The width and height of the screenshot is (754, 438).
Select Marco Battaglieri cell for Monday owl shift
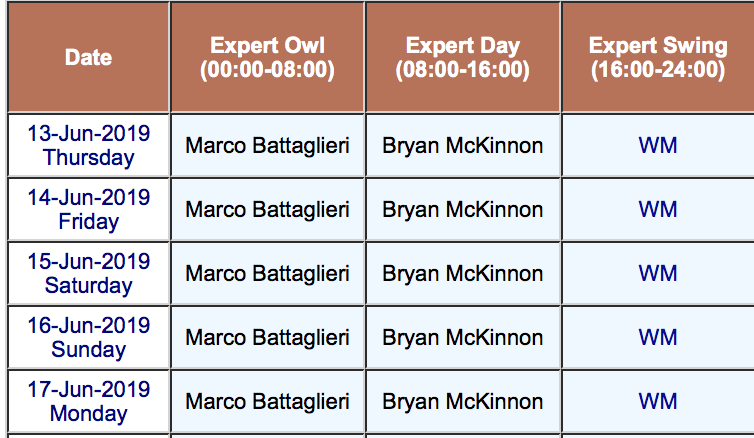click(x=267, y=401)
